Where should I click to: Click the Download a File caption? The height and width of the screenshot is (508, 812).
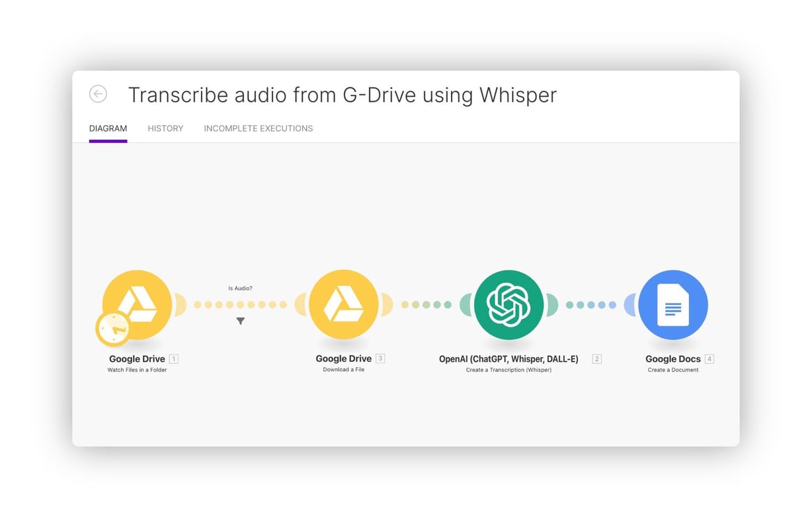344,370
